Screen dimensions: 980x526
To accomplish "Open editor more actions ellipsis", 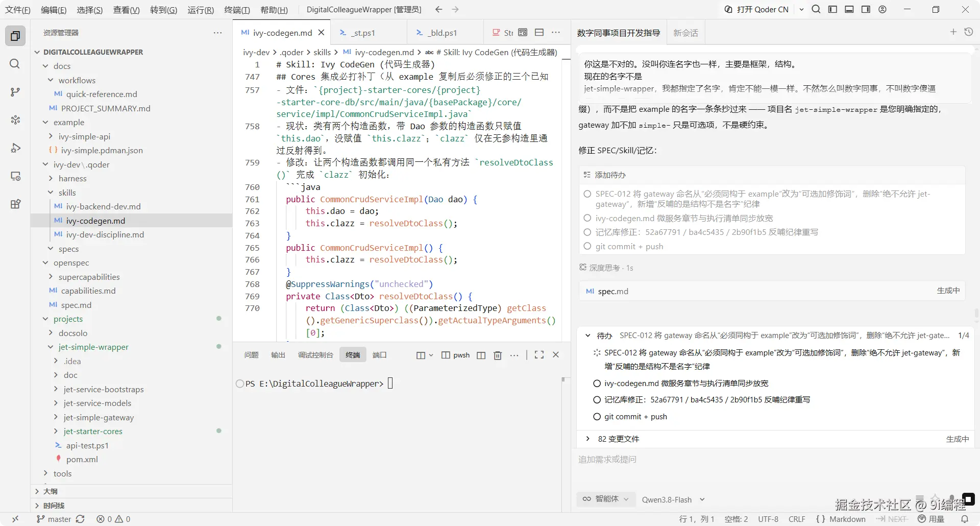I will coord(556,32).
